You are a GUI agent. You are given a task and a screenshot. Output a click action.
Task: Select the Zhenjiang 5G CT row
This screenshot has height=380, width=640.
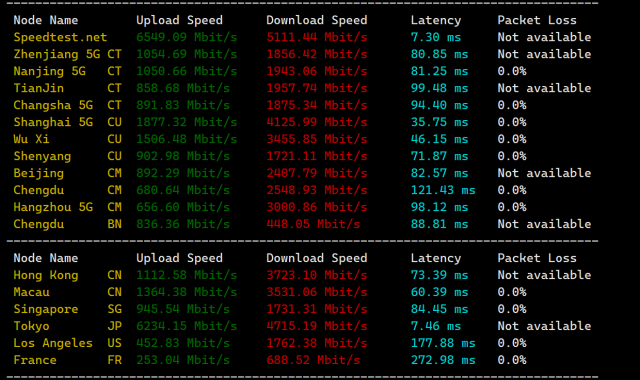point(302,54)
